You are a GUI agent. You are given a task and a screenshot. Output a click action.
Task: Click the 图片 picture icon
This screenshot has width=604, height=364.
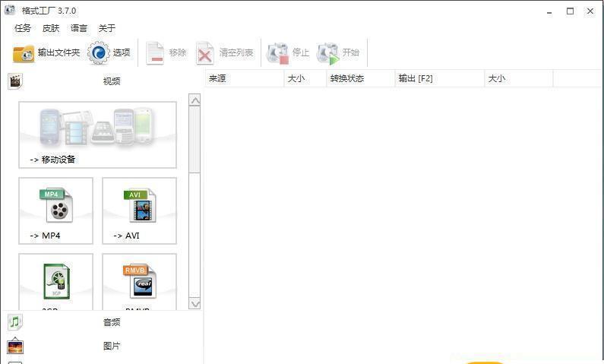tap(15, 346)
